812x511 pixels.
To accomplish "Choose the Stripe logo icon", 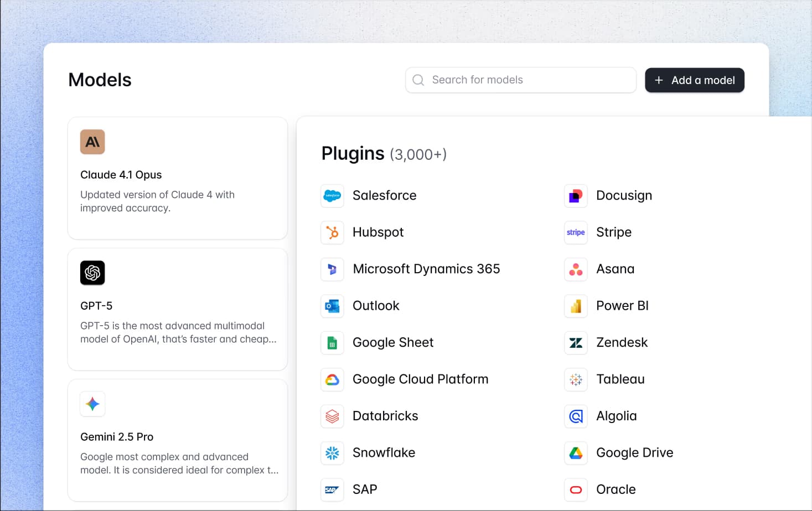I will point(576,233).
